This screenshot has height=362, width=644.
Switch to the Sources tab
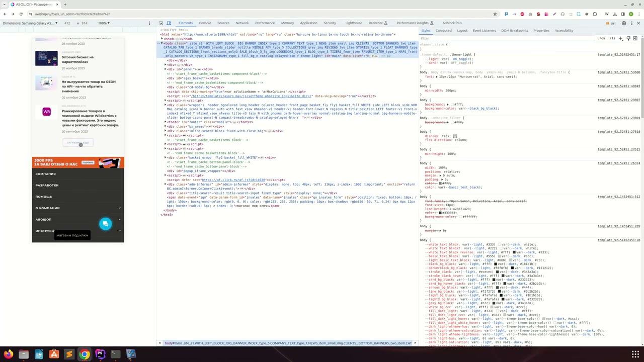223,23
